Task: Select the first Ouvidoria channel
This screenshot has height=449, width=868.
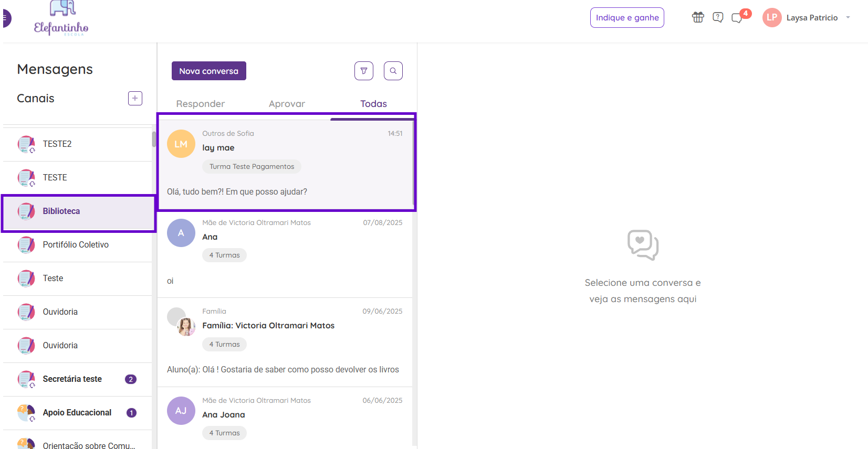Action: pos(77,312)
